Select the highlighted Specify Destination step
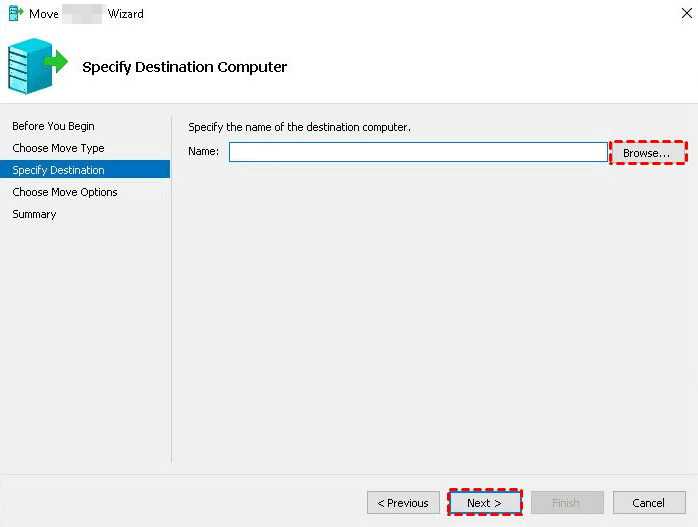 click(58, 170)
